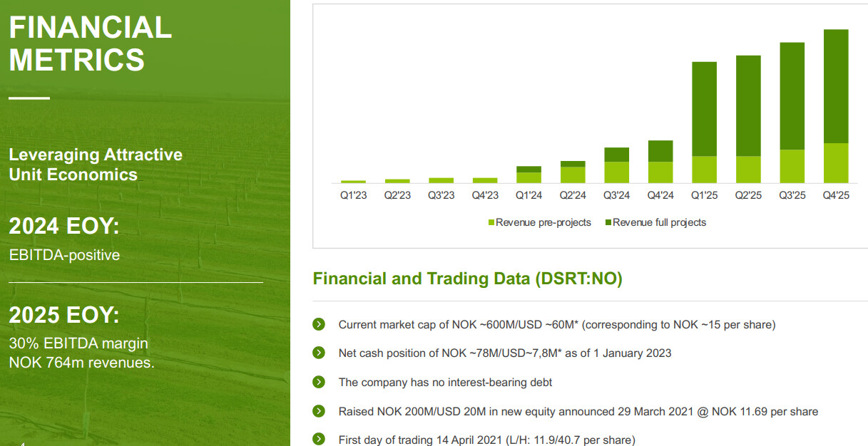Click the Q3'23 axis label
Viewport: 868px width, 446px height.
pos(441,195)
